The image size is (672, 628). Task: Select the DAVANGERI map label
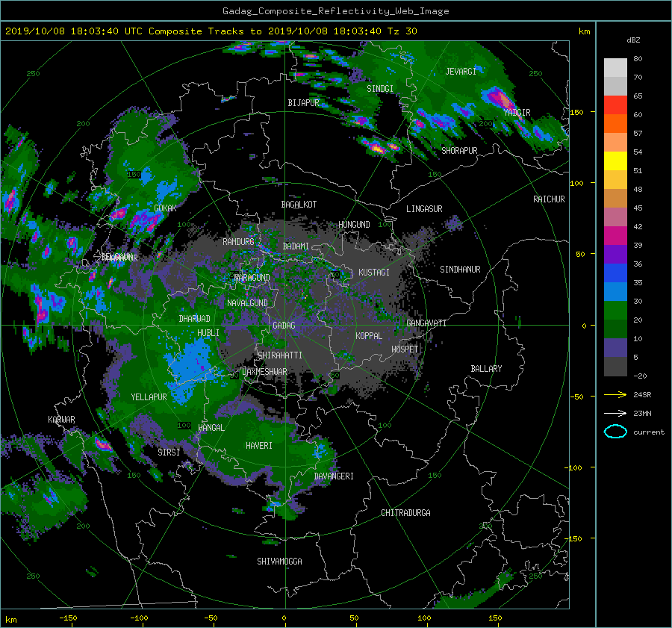(334, 476)
